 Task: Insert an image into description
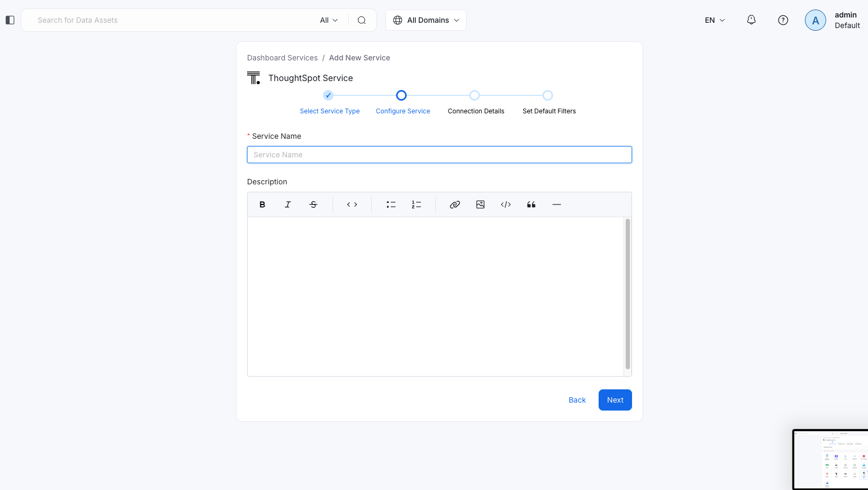pos(480,204)
